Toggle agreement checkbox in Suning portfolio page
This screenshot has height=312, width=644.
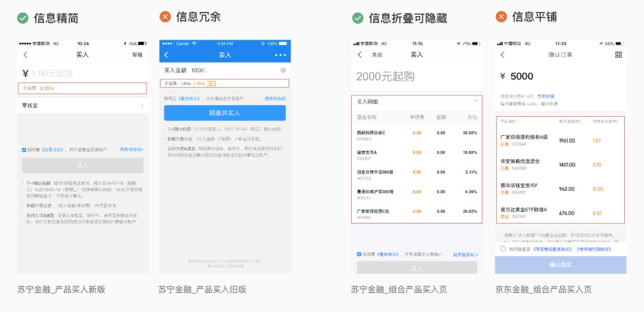tap(359, 255)
